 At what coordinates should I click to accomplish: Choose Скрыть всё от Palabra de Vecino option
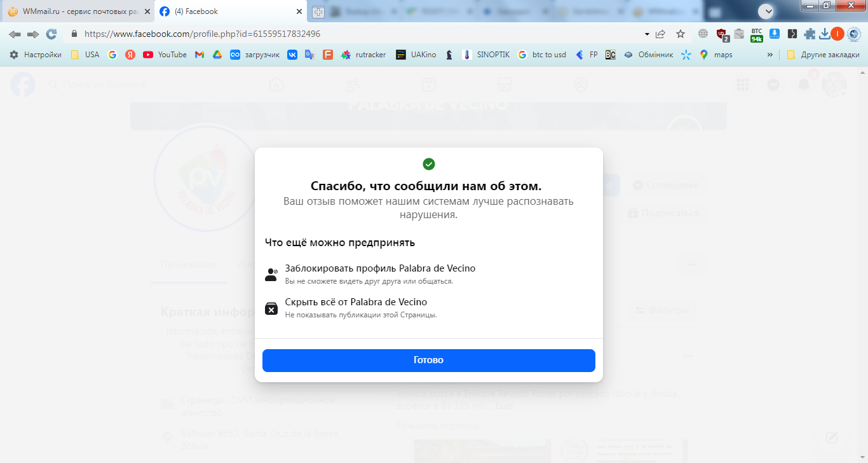click(x=428, y=308)
